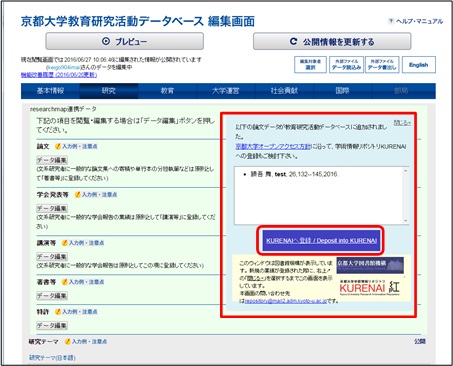Click the help question-mark icon

click(391, 21)
